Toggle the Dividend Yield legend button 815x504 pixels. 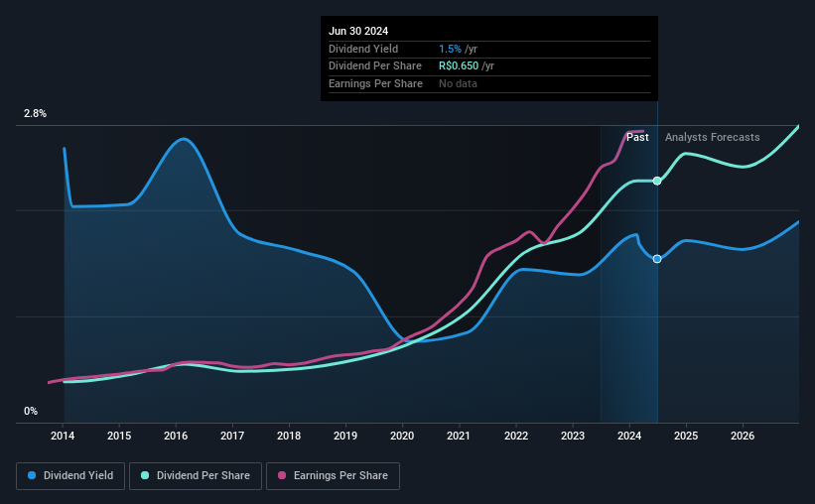tap(70, 476)
